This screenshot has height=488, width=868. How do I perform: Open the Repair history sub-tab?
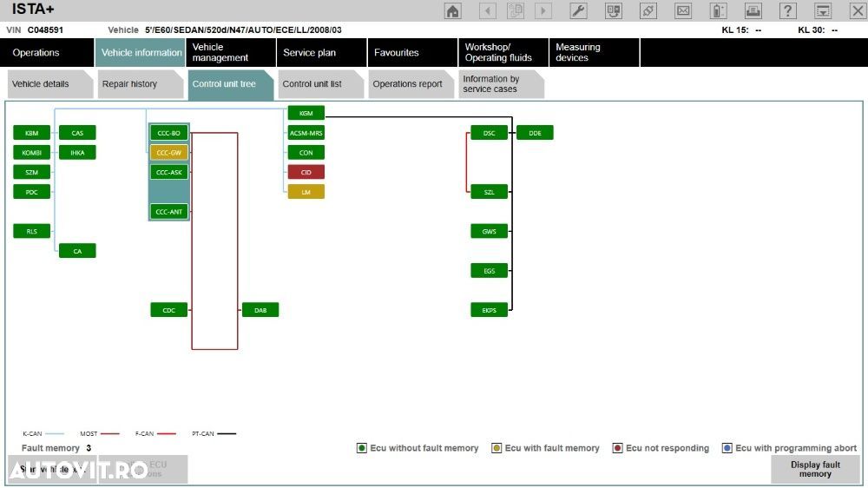(140, 84)
